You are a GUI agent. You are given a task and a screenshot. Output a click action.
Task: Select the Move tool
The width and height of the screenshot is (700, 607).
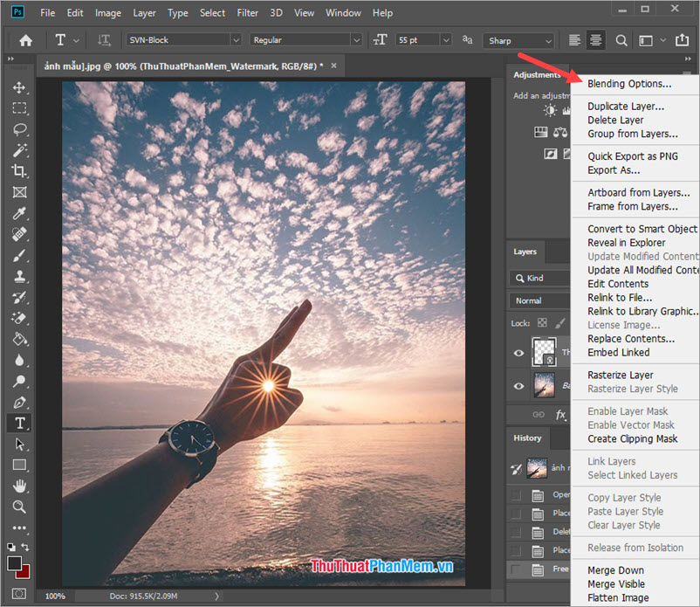tap(19, 87)
